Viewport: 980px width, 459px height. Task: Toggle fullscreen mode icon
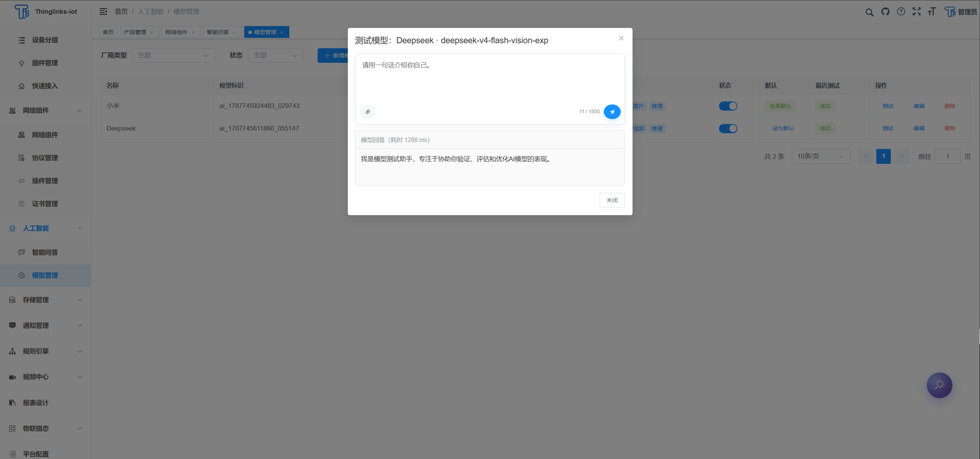(916, 11)
